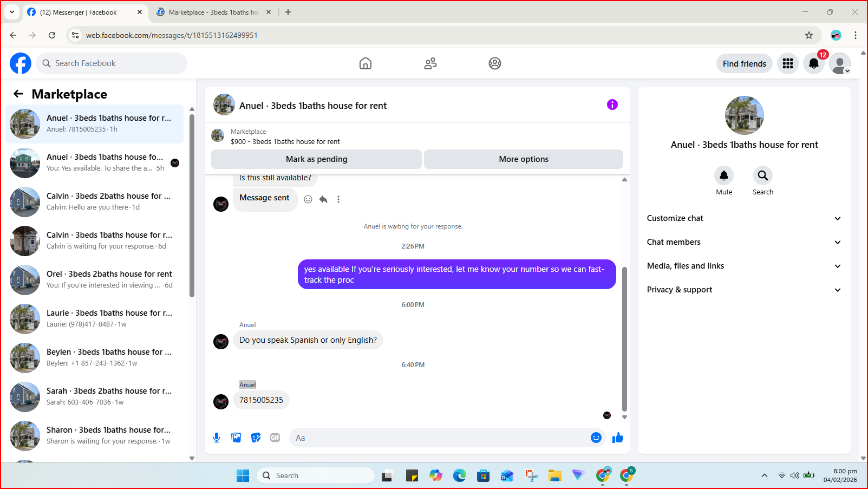The height and width of the screenshot is (489, 868).
Task: Open the tab search dropdown arrow
Action: pyautogui.click(x=12, y=12)
